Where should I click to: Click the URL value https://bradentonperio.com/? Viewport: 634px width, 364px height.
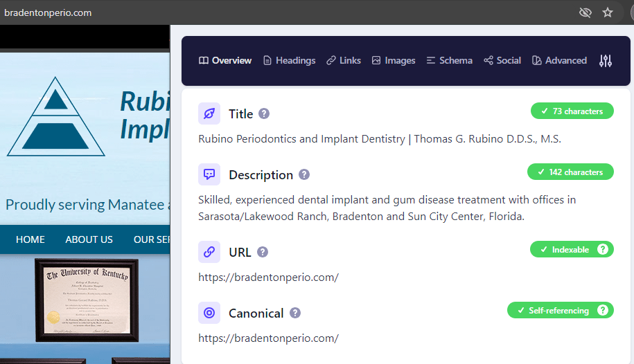[x=268, y=277]
